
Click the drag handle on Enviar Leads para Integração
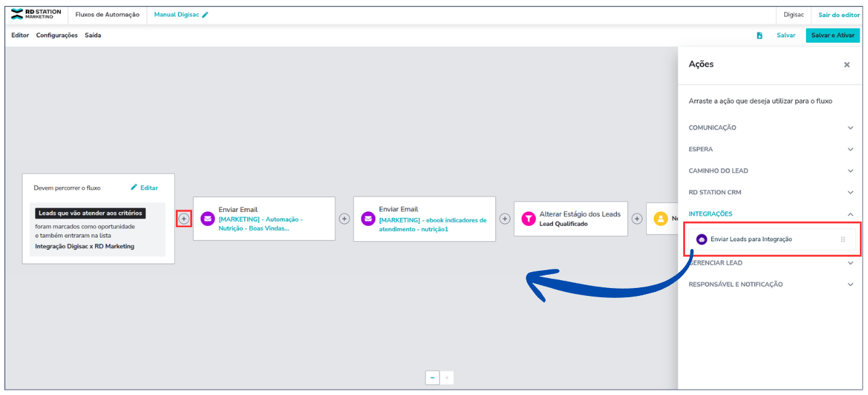point(843,239)
